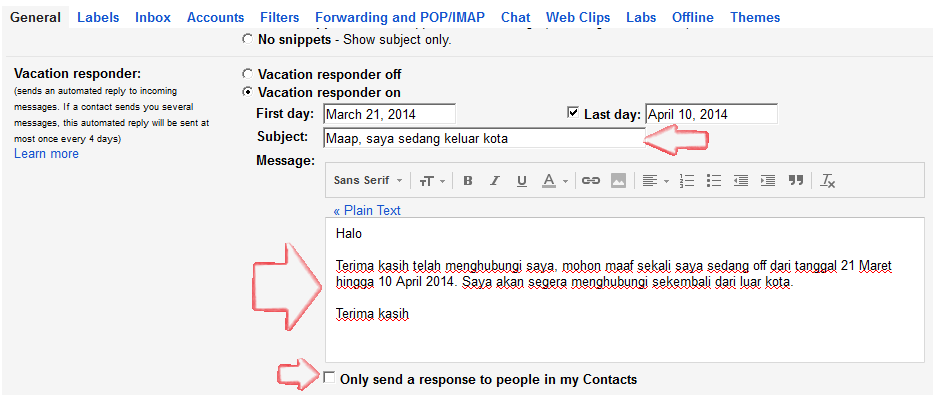
Task: Click into the Subject field
Action: pos(484,139)
